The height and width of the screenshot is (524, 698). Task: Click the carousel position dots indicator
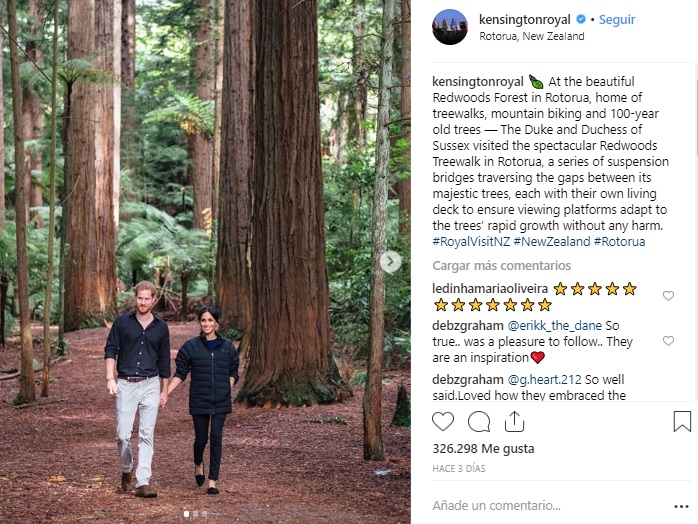[195, 514]
